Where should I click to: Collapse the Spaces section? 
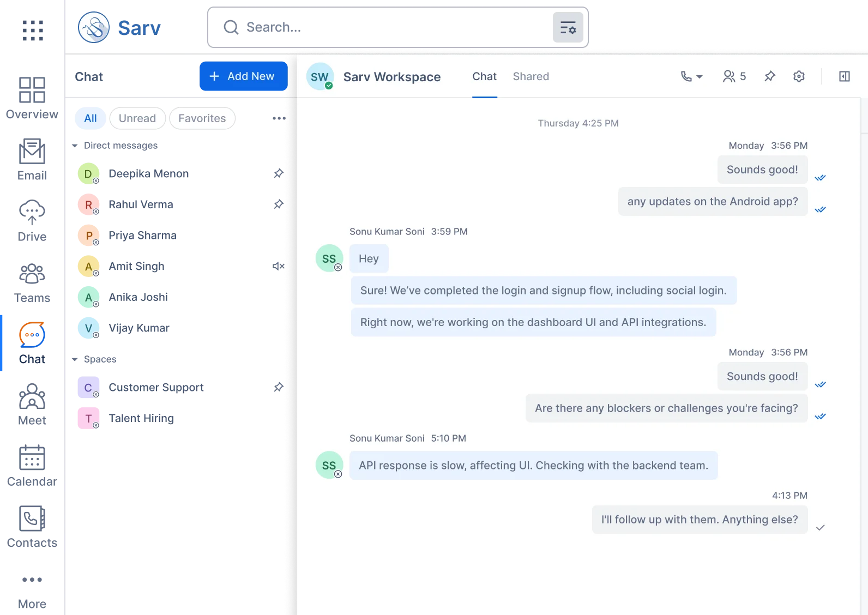[x=75, y=359]
